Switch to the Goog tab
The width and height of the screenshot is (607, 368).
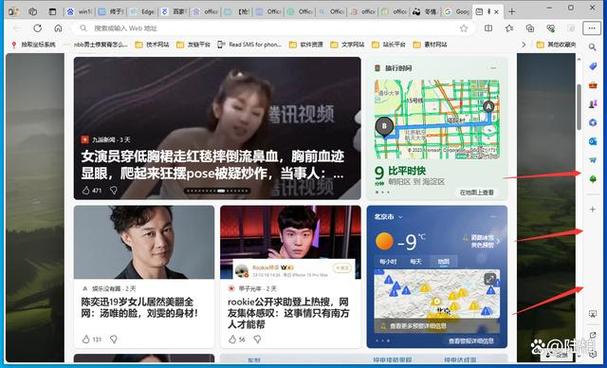tap(457, 12)
